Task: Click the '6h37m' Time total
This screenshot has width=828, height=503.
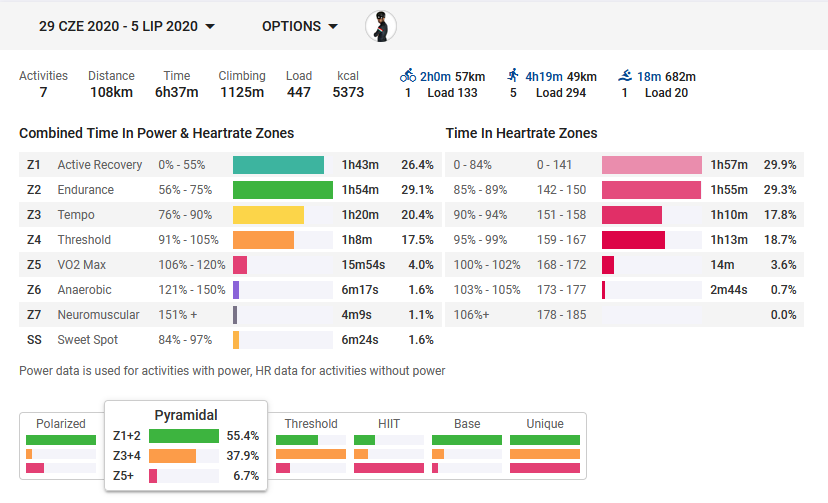Action: pos(176,92)
